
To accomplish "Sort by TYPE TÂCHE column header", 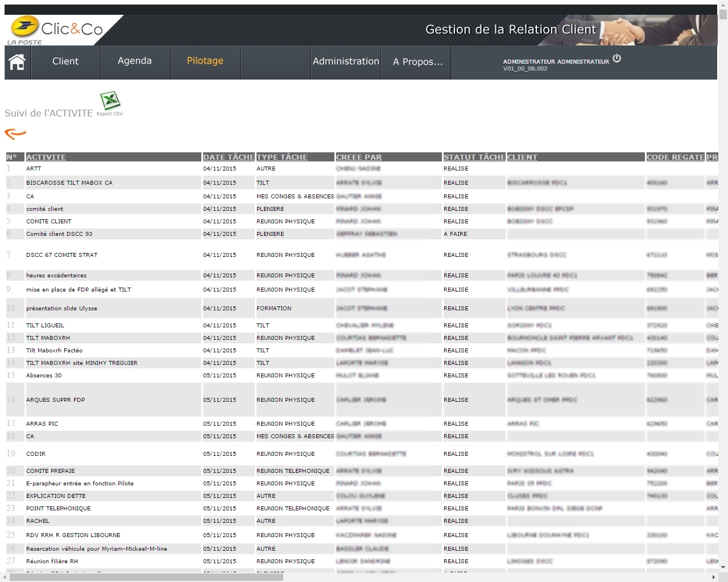I will [282, 157].
